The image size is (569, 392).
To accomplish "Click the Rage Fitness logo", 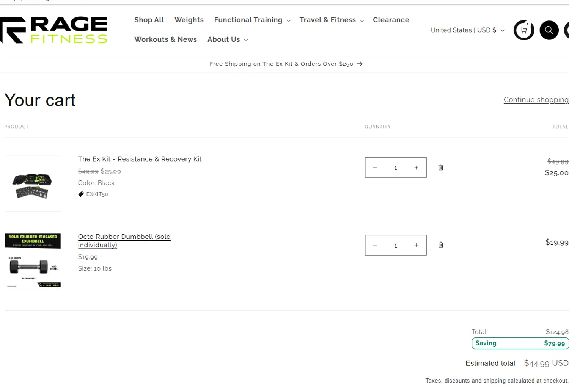I will point(53,30).
